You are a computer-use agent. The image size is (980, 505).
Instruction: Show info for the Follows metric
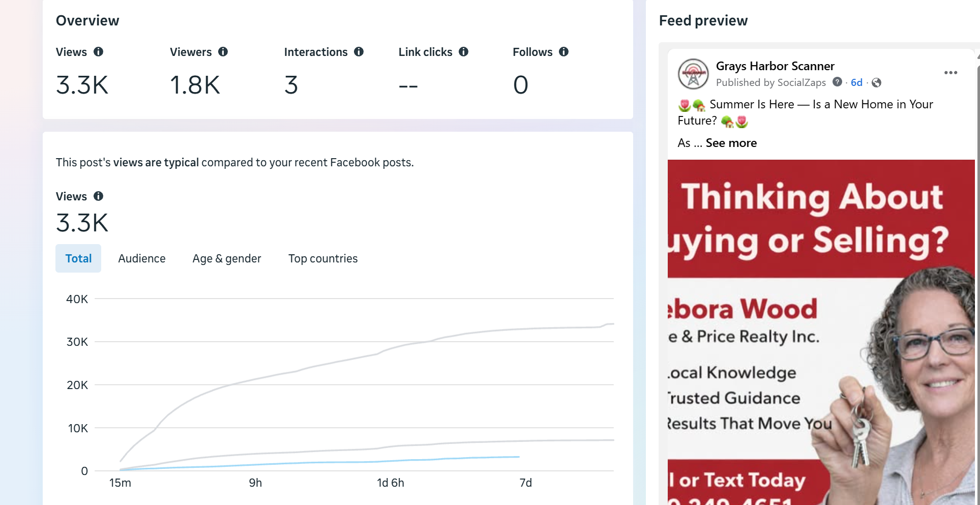563,52
